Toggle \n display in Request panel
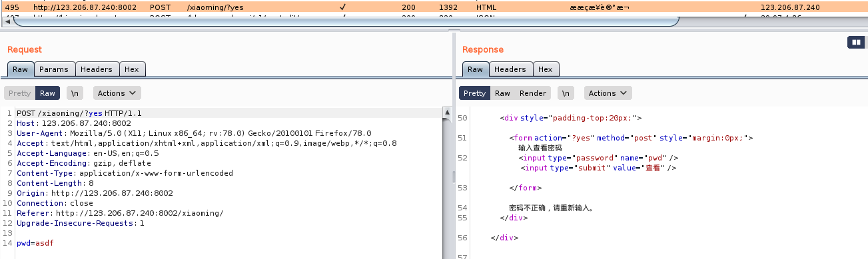The image size is (868, 259). (75, 93)
